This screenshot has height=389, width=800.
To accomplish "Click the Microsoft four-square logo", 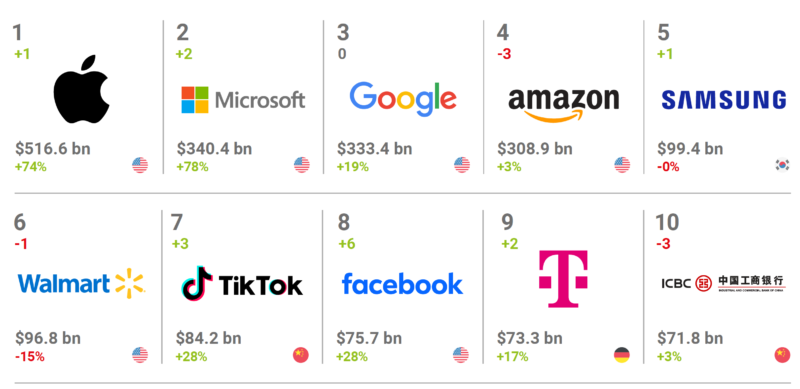I will pos(195,100).
